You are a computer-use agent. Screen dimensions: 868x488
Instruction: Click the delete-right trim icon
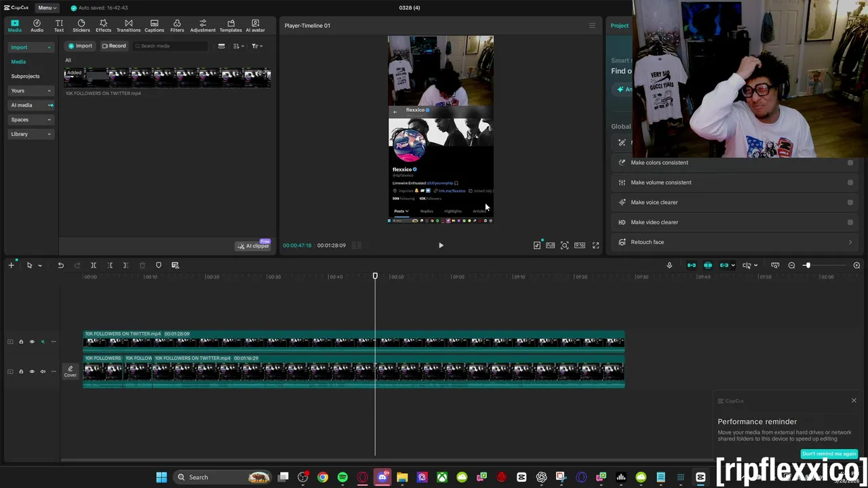[x=125, y=265]
